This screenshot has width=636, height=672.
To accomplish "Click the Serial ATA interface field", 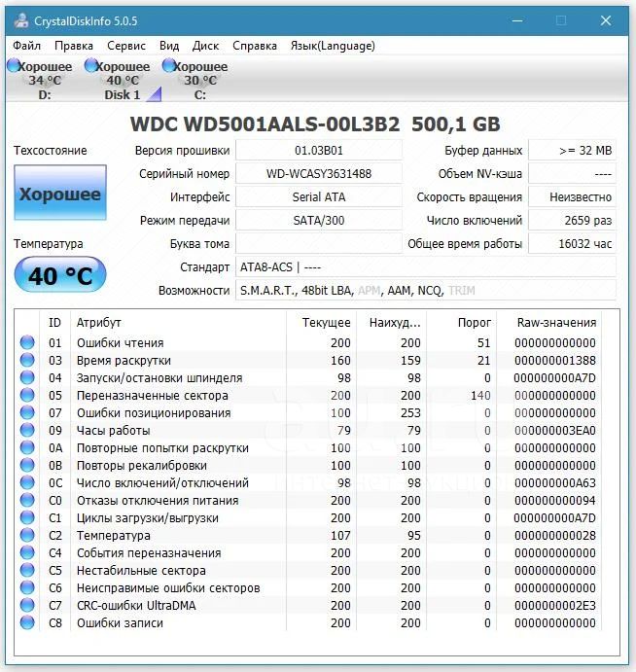I will click(x=318, y=196).
